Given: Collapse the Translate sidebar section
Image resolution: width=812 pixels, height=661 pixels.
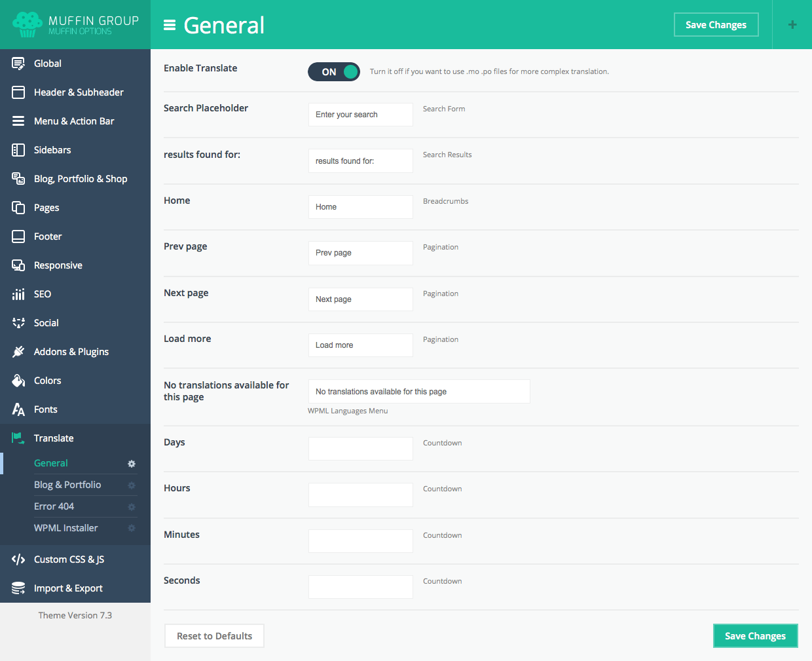Looking at the screenshot, I should (x=54, y=438).
